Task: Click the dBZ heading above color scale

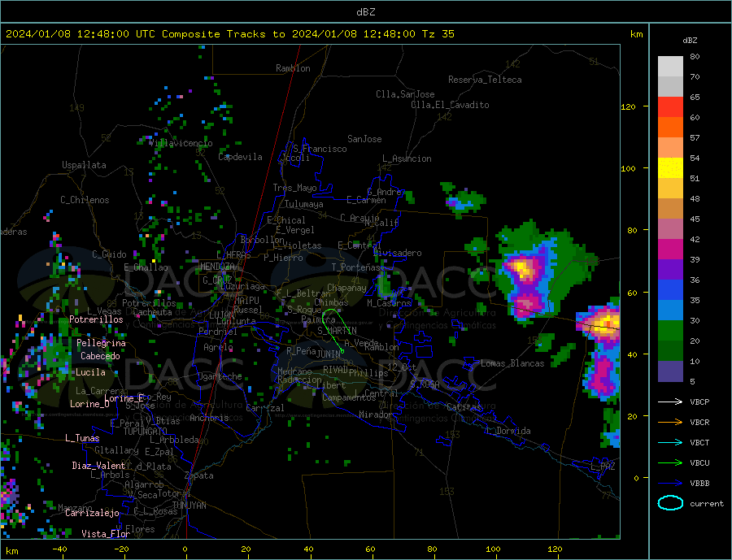Action: [x=690, y=41]
